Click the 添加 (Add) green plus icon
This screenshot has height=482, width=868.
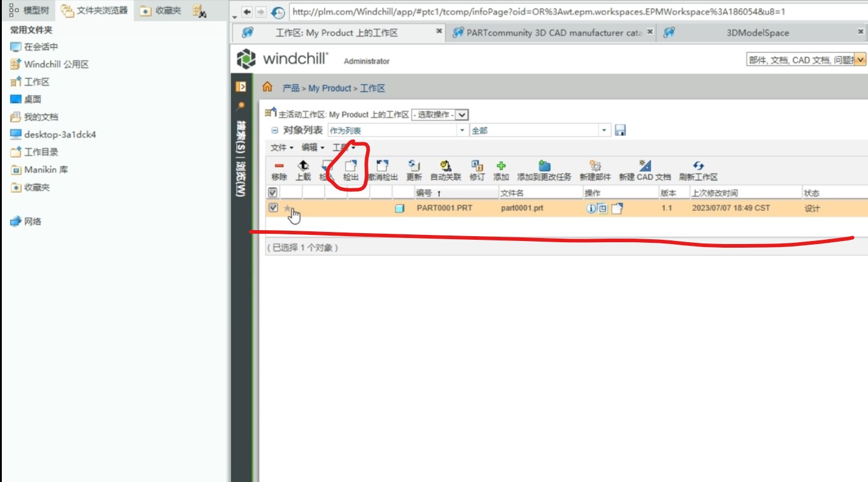[x=501, y=165]
